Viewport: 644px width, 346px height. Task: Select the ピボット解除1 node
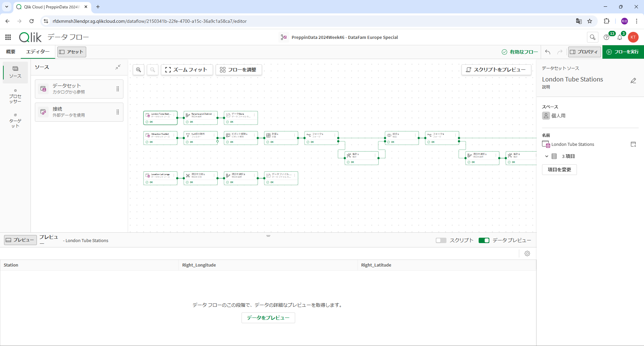coord(241,138)
